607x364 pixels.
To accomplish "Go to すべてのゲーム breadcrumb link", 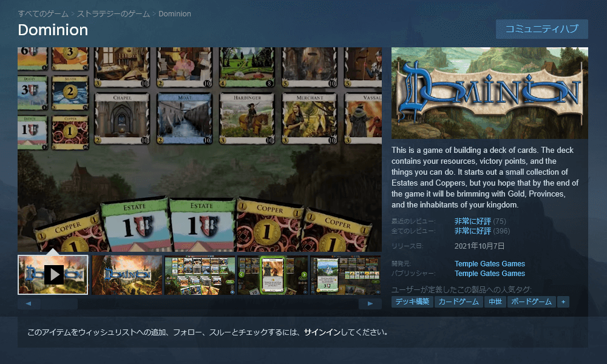I will coord(42,13).
